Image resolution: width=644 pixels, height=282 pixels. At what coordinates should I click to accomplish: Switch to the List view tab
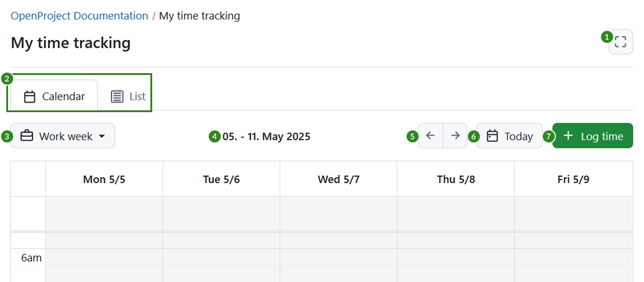click(x=128, y=96)
